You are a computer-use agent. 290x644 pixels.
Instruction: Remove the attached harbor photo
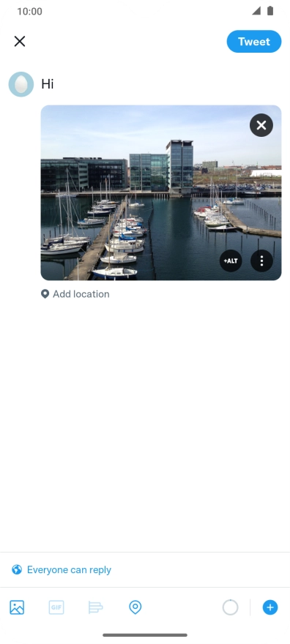[x=261, y=125]
